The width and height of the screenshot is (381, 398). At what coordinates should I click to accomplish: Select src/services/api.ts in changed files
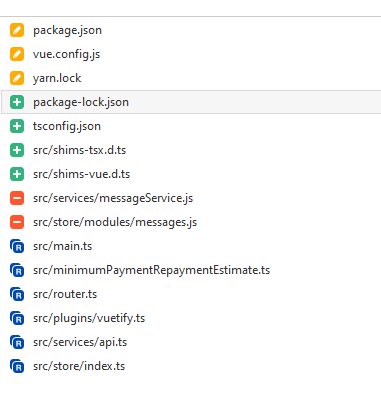click(x=80, y=342)
